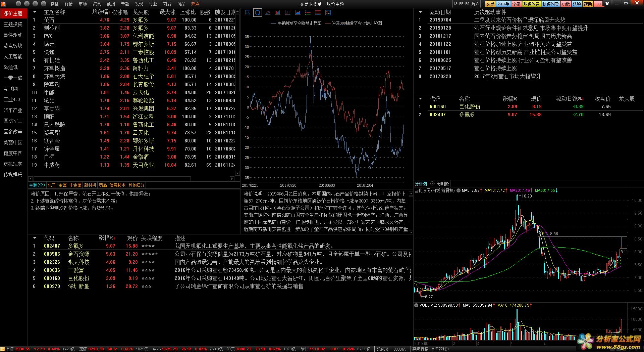Open dropdown arrow beside 驱动日期 header
The height and width of the screenshot is (352, 644).
tap(420, 12)
